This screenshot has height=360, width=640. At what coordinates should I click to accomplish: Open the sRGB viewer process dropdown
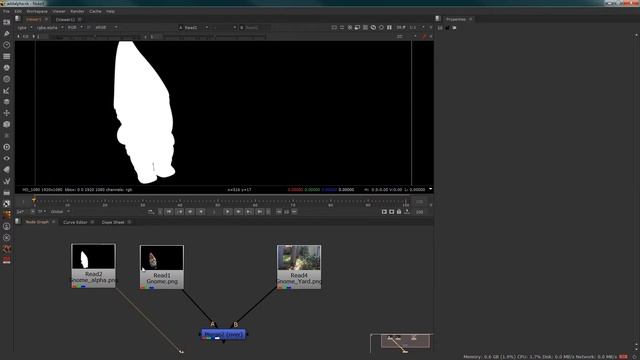106,27
